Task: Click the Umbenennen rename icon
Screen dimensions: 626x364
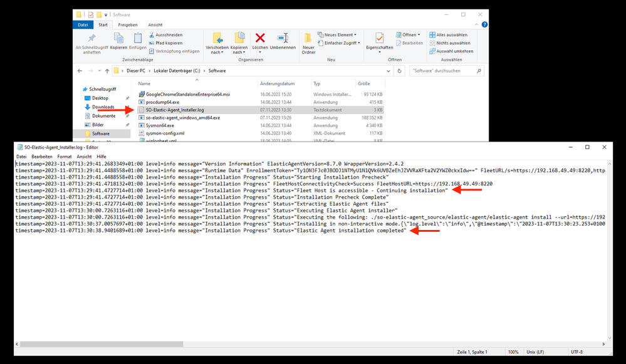Action: point(283,38)
